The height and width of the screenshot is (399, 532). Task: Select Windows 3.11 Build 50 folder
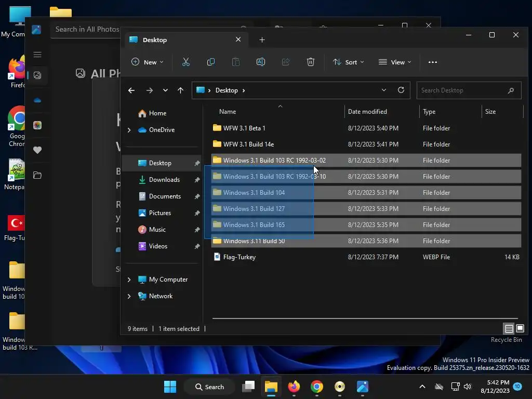(366, 241)
